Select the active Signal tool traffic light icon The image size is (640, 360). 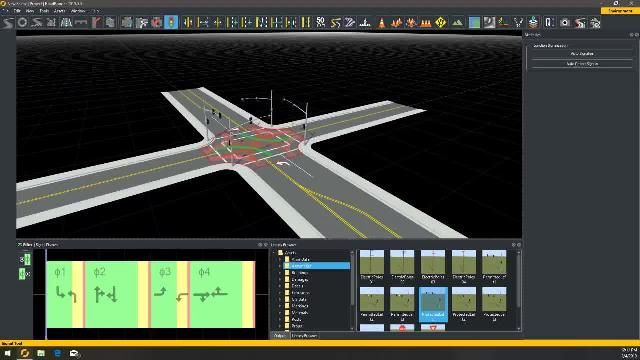(171, 22)
